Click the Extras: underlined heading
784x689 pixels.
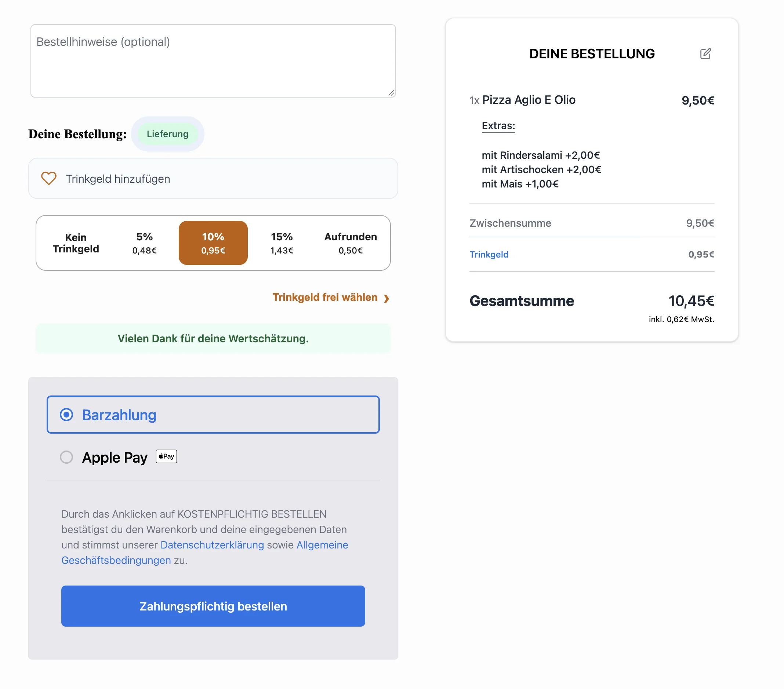498,126
